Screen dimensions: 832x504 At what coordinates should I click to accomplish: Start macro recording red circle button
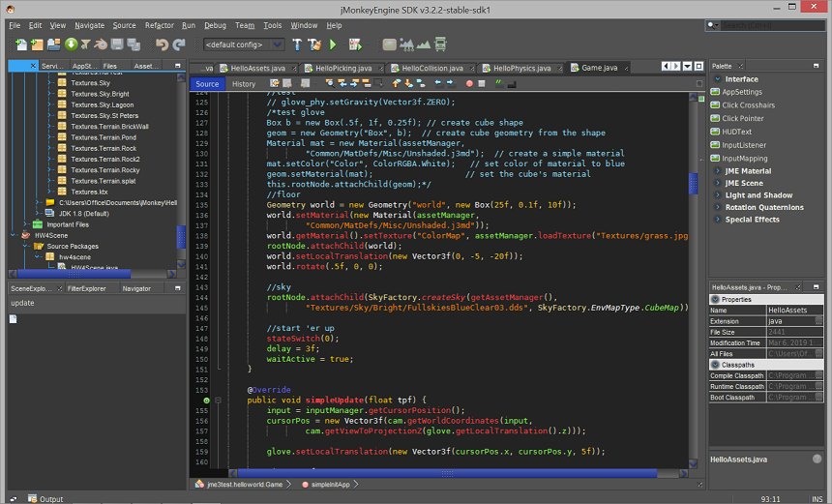coord(469,83)
